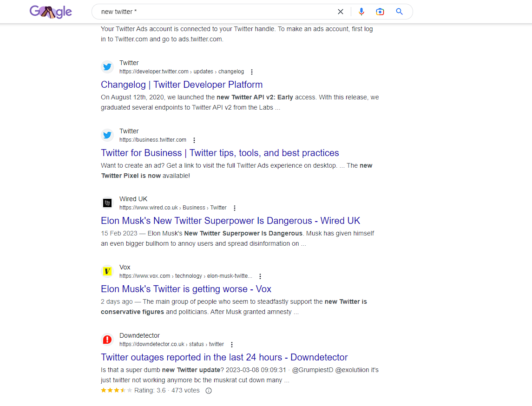Image resolution: width=532 pixels, height=406 pixels.
Task: Open 'Elon Musk's New Twitter Superpower' link
Action: [230, 221]
